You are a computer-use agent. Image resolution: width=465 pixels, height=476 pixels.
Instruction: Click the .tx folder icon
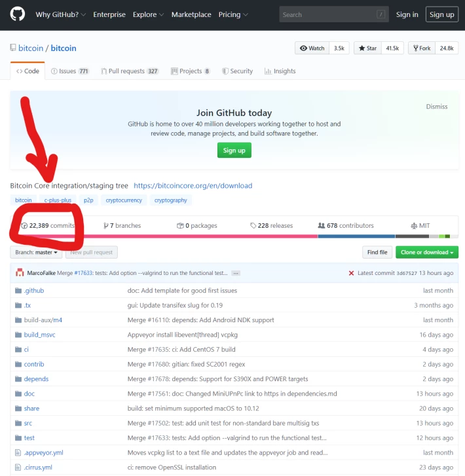tap(18, 305)
